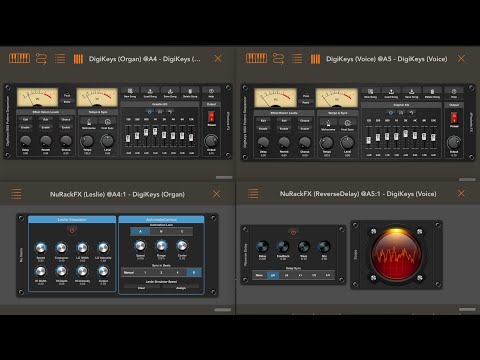480x360 pixels.
Task: Click the Metronome icon in the Organ panel
Action: (89, 123)
